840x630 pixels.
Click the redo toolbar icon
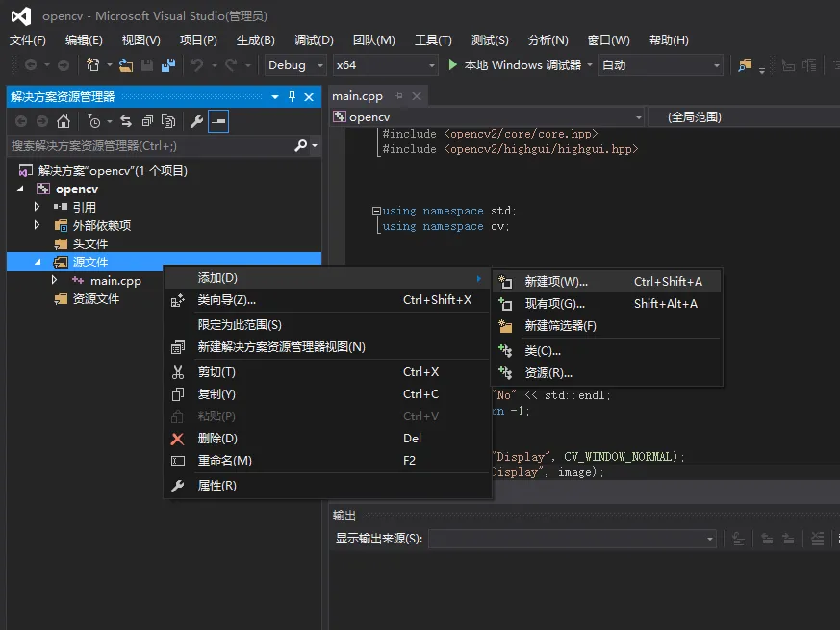(x=231, y=65)
